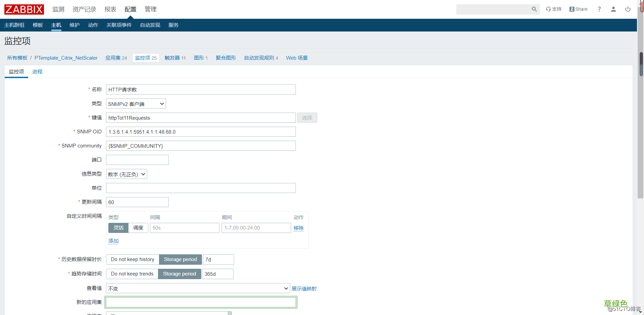Open the 类型 SNMPv2 dropdown
The height and width of the screenshot is (315, 644).
136,104
